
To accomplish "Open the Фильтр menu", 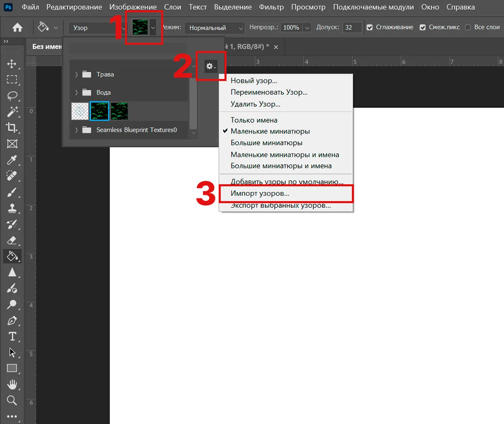I will coord(271,7).
